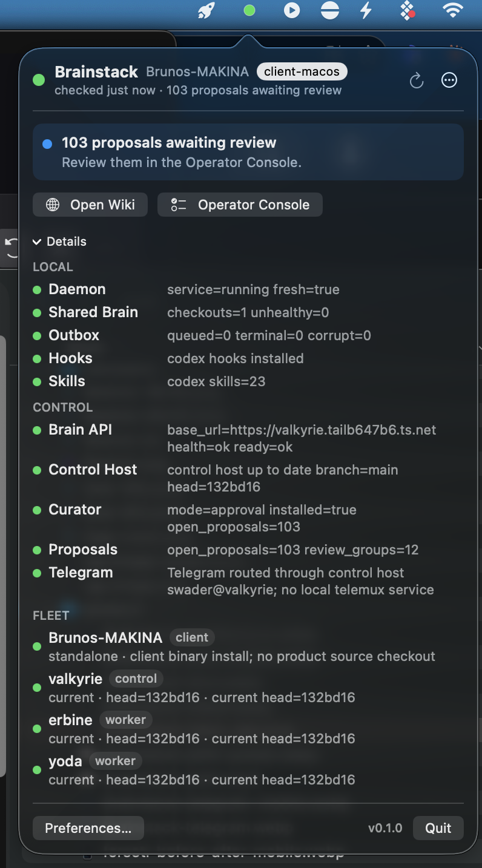This screenshot has width=482, height=868.
Task: Select the Telegram row
Action: (248, 581)
